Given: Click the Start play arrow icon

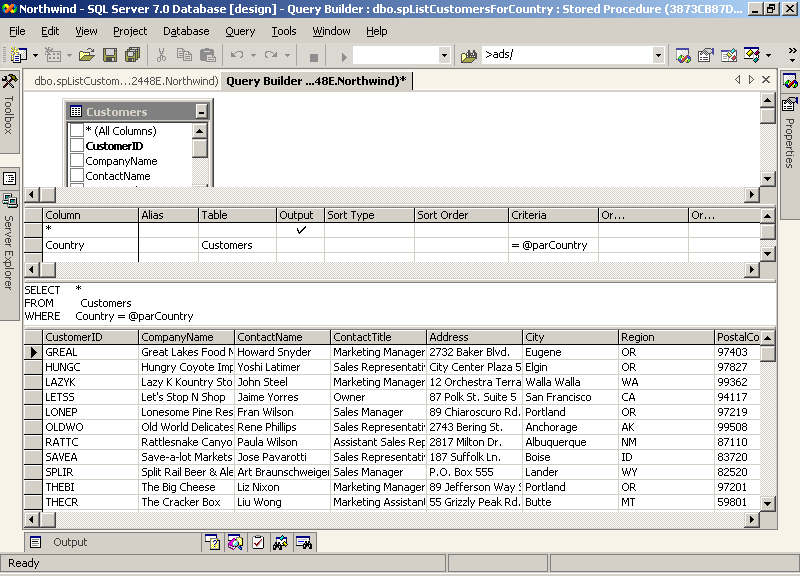Looking at the screenshot, I should pyautogui.click(x=343, y=57).
